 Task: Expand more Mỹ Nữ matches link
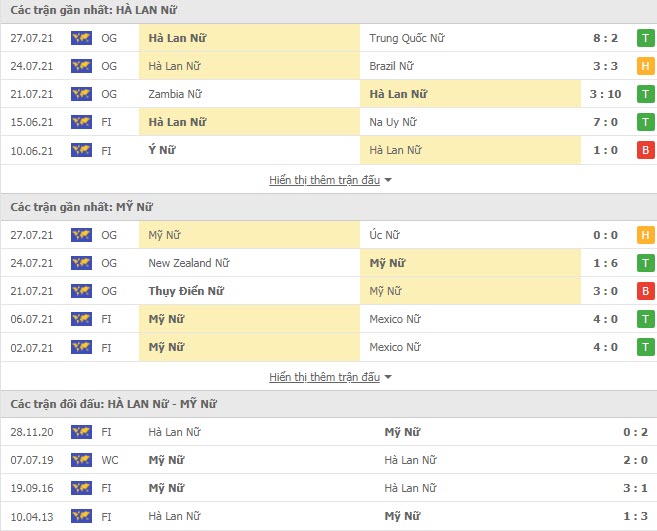coord(324,377)
